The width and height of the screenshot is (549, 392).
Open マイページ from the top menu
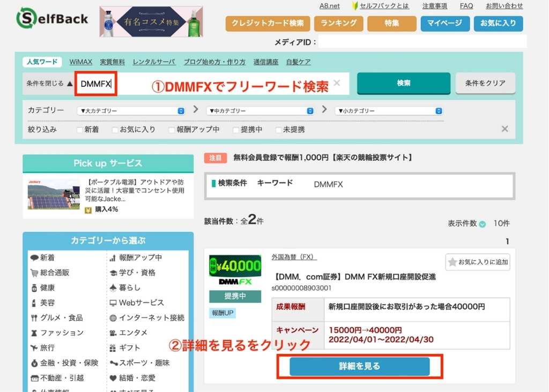click(x=445, y=24)
